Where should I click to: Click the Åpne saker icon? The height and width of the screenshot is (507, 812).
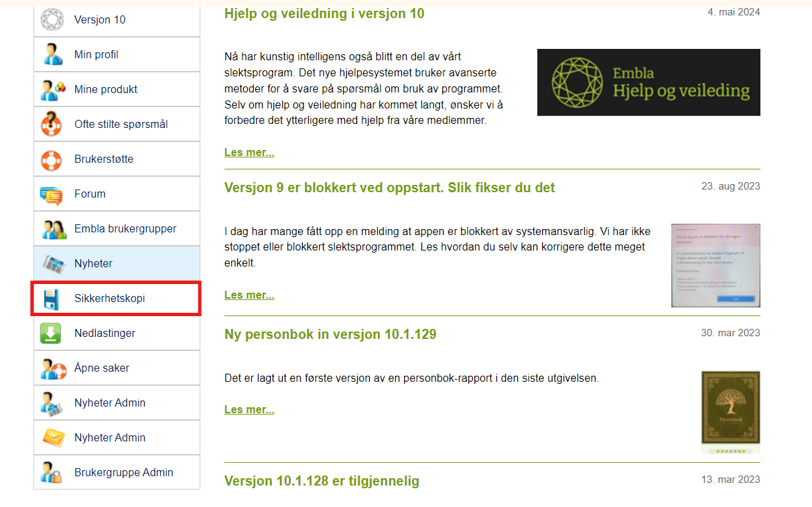click(52, 368)
